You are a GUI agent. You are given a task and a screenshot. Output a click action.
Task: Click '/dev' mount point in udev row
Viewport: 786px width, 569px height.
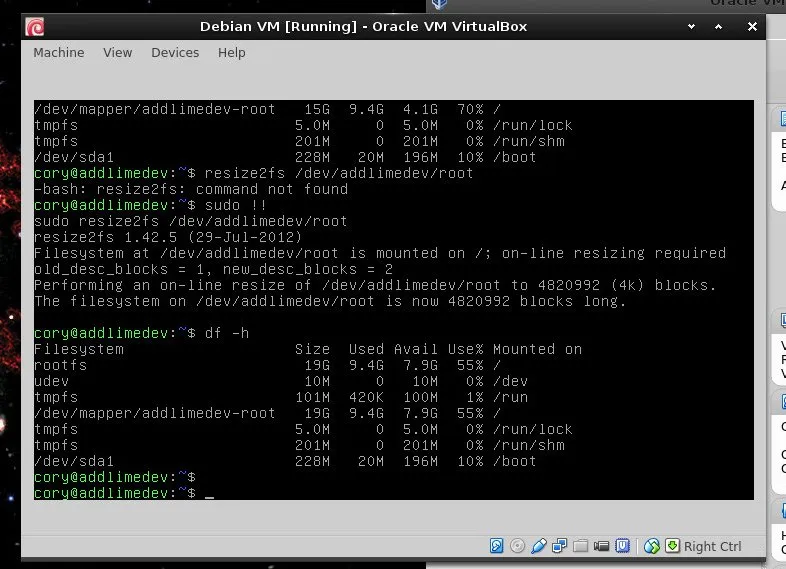(x=510, y=381)
